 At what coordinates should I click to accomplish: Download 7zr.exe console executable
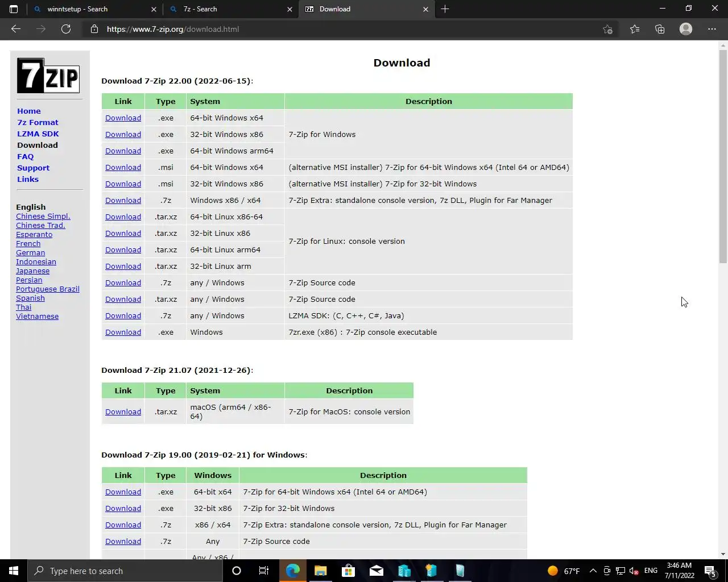click(x=123, y=332)
